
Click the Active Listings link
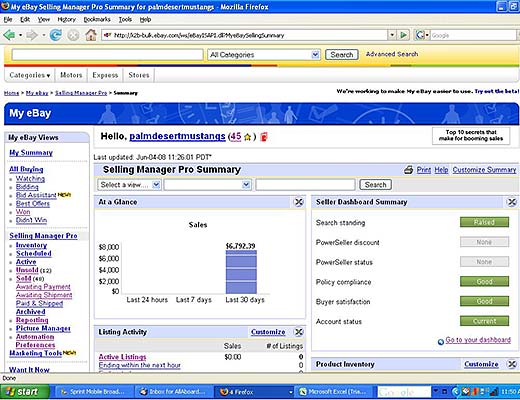click(122, 357)
